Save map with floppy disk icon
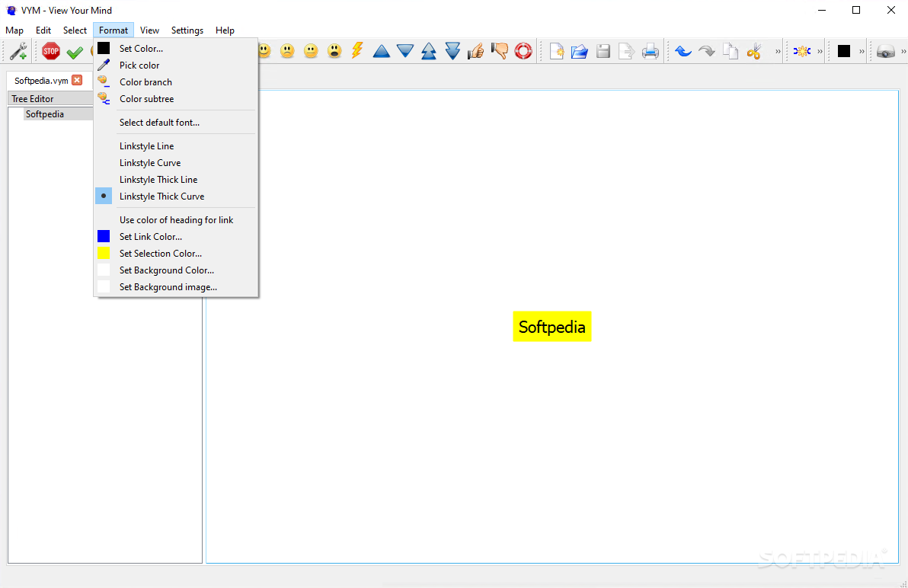 tap(603, 52)
